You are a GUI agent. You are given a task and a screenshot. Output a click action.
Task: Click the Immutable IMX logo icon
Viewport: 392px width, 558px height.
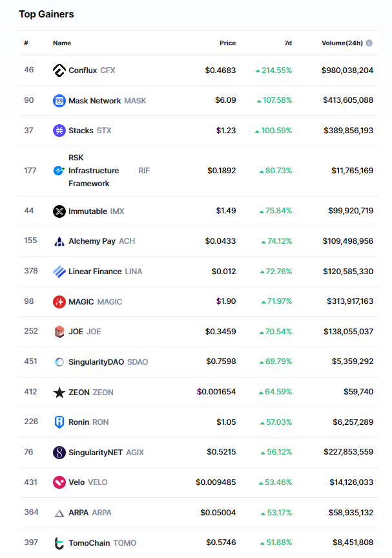(x=59, y=211)
